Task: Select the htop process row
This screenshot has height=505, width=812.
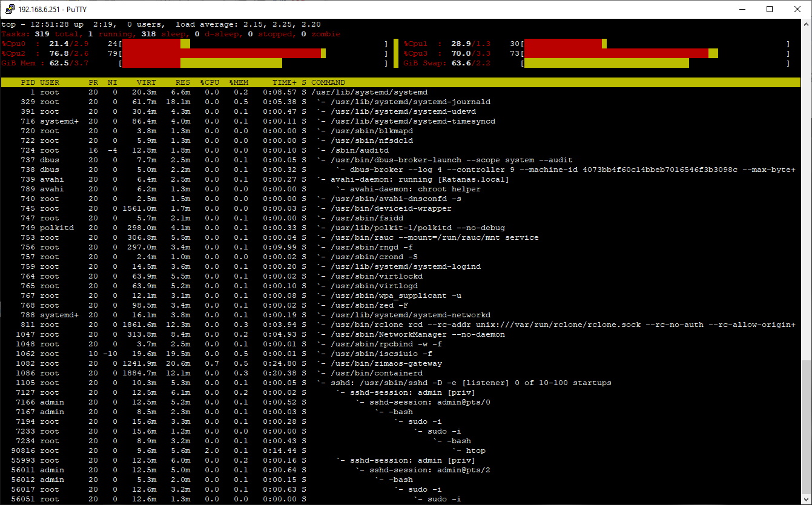Action: [400, 451]
